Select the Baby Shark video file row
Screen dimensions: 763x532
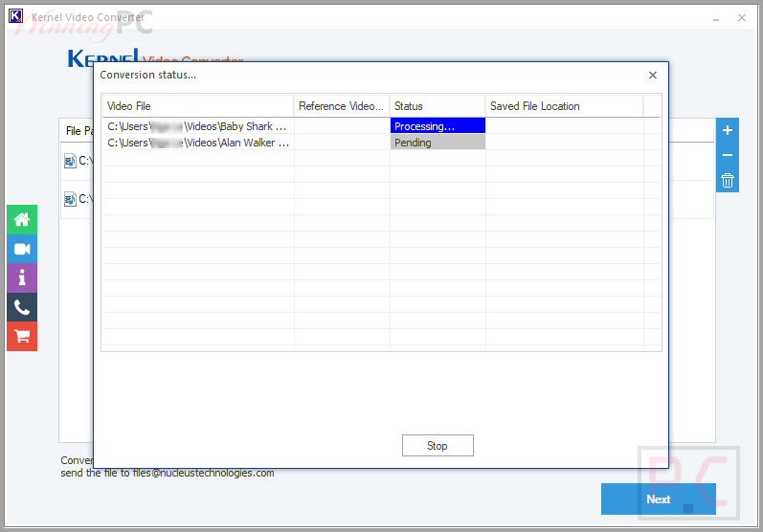point(381,126)
